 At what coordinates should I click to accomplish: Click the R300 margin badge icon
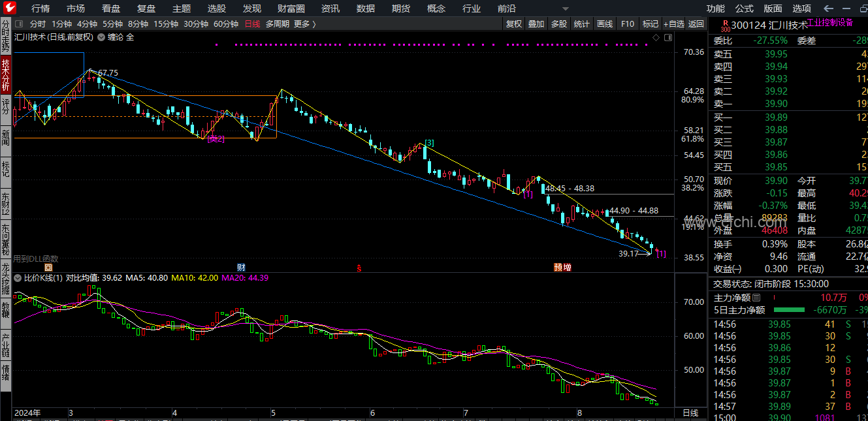(725, 25)
